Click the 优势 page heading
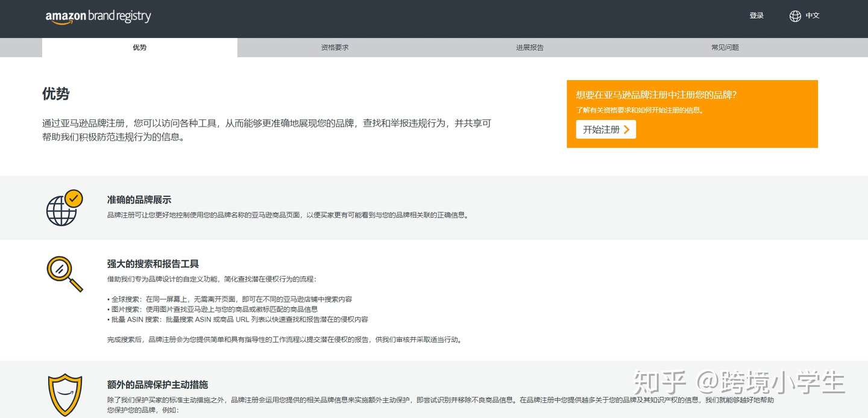This screenshot has width=868, height=418. (55, 94)
